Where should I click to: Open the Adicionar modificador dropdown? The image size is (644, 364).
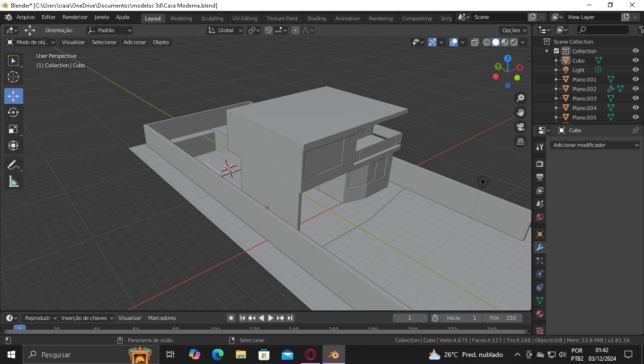tap(595, 145)
